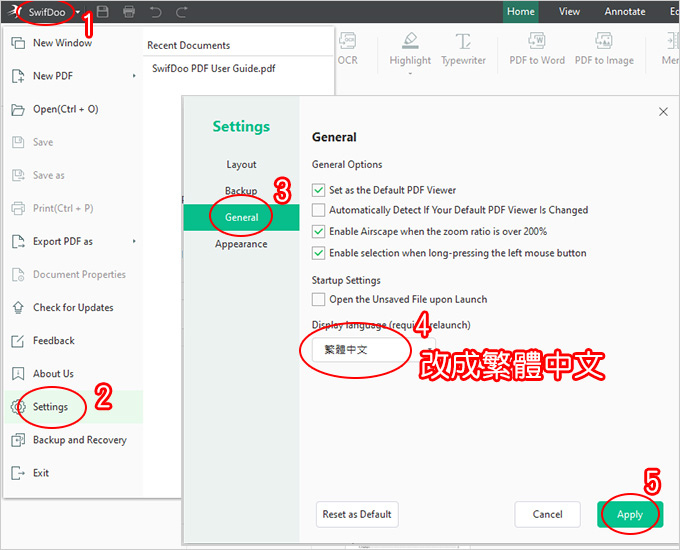
Task: Uncheck Set as the Default PDF Viewer
Action: 318,190
